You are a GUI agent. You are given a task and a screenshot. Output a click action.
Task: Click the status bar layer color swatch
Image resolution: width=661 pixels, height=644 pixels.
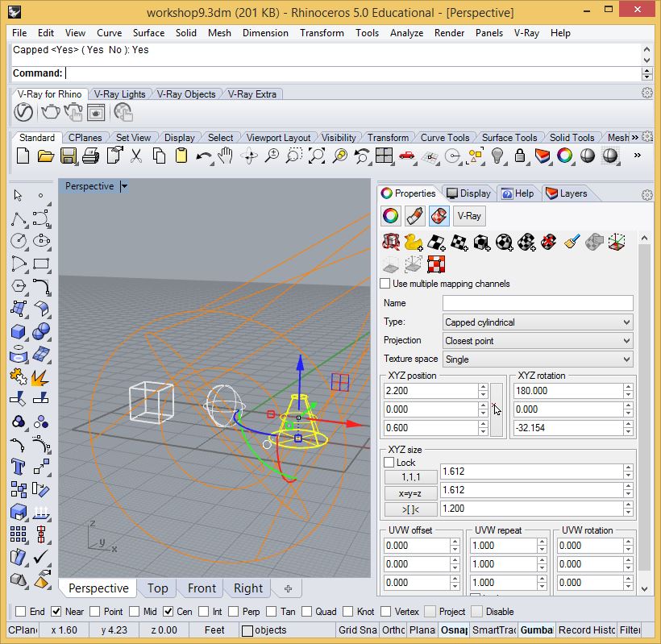pyautogui.click(x=247, y=630)
